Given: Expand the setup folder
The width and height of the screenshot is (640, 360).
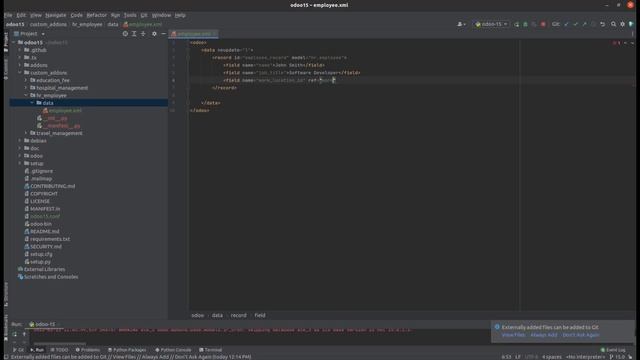Looking at the screenshot, I should [x=20, y=163].
